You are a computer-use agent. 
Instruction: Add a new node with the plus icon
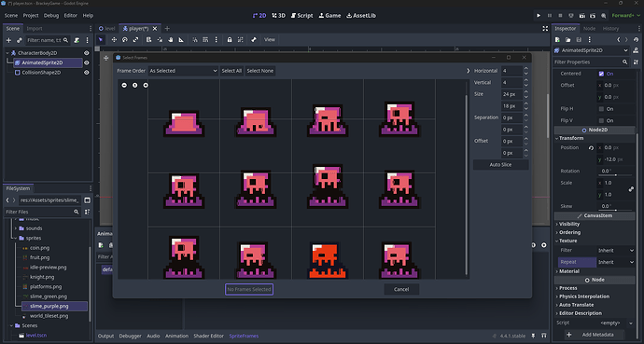click(x=8, y=40)
